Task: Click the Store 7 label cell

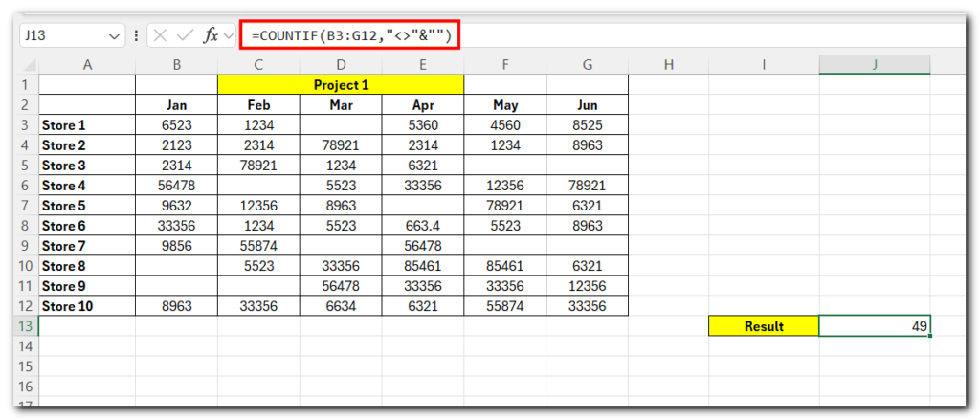Action: pyautogui.click(x=87, y=246)
